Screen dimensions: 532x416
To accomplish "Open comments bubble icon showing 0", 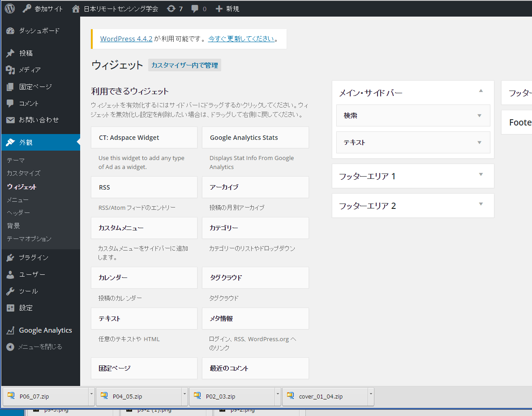I will [195, 9].
